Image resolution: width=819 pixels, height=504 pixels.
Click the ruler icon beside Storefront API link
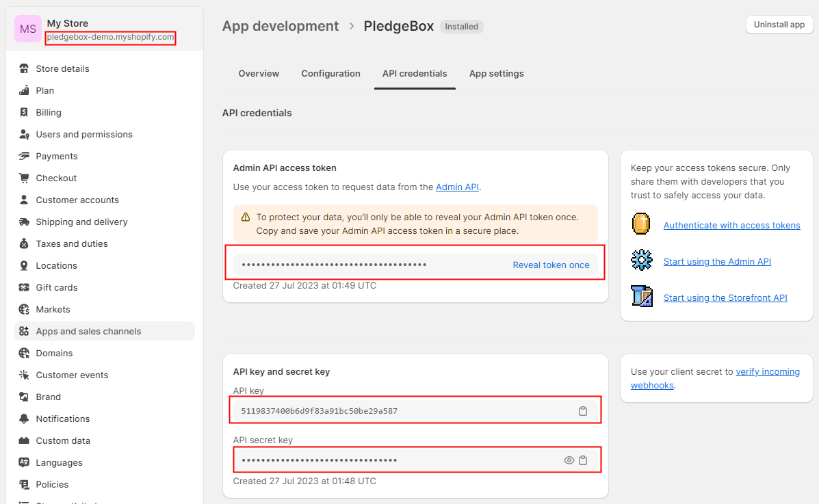click(x=641, y=296)
